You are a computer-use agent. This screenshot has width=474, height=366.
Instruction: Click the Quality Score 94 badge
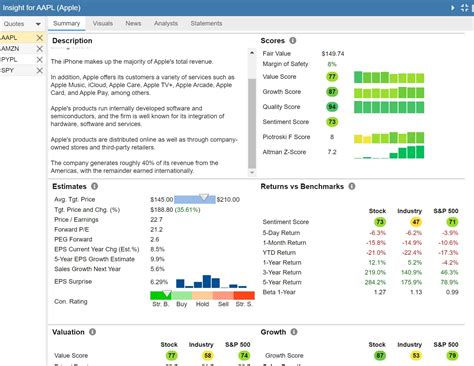point(332,107)
